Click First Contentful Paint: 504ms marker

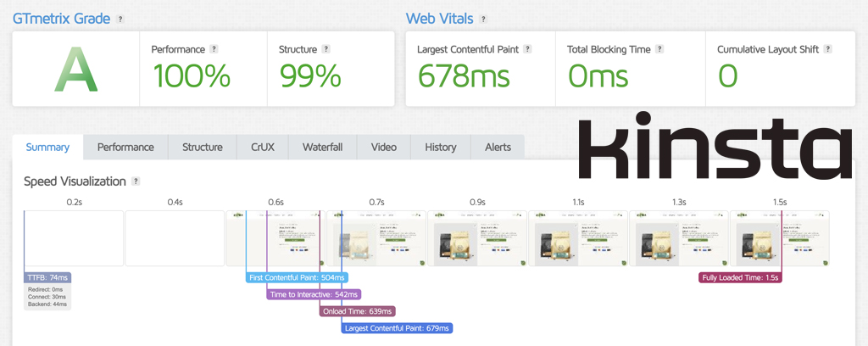pos(297,278)
